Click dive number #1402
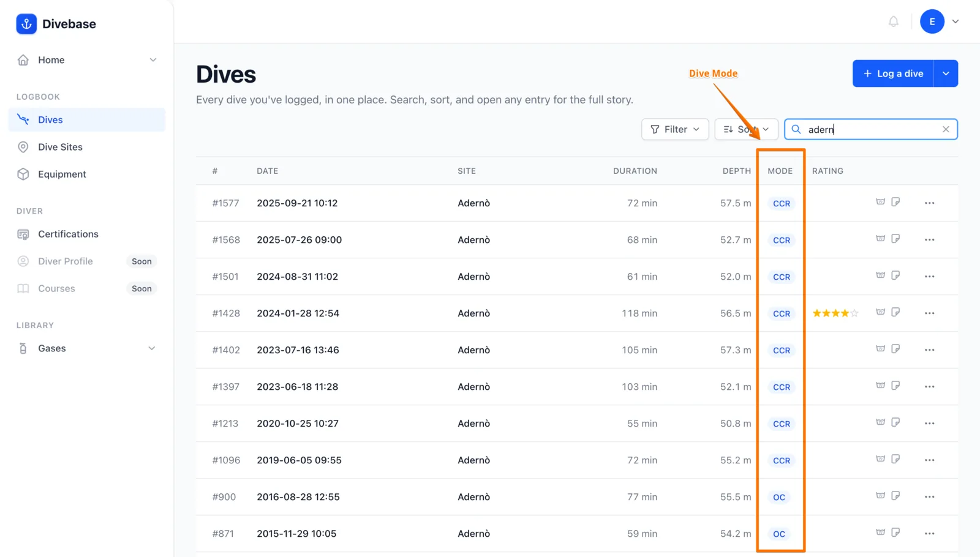Screen dimensions: 980x557 click(225, 350)
